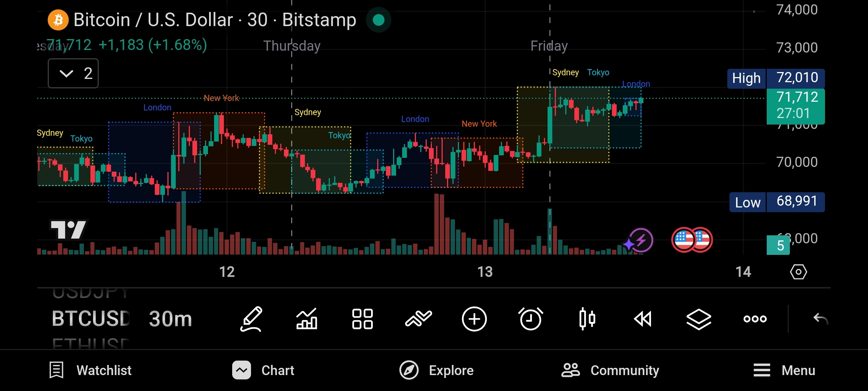Open chart settings hexagon icon by time axis
This screenshot has height=391, width=868.
(x=798, y=272)
